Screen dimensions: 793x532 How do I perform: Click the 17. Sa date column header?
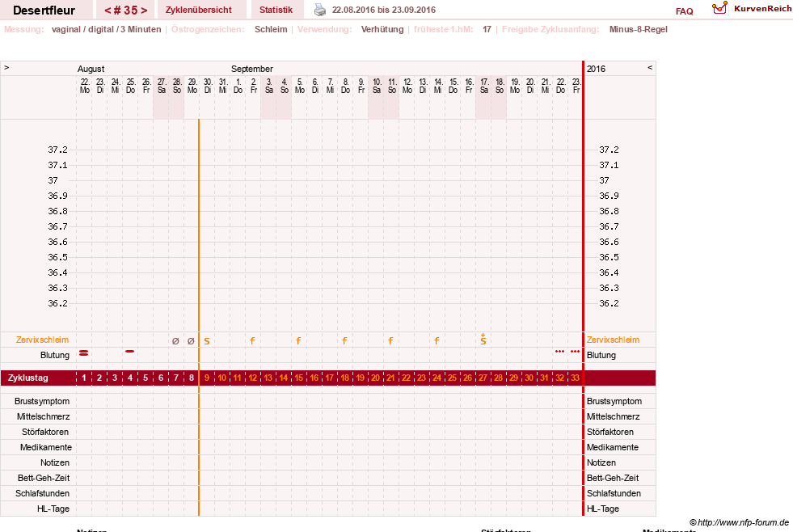coord(484,86)
